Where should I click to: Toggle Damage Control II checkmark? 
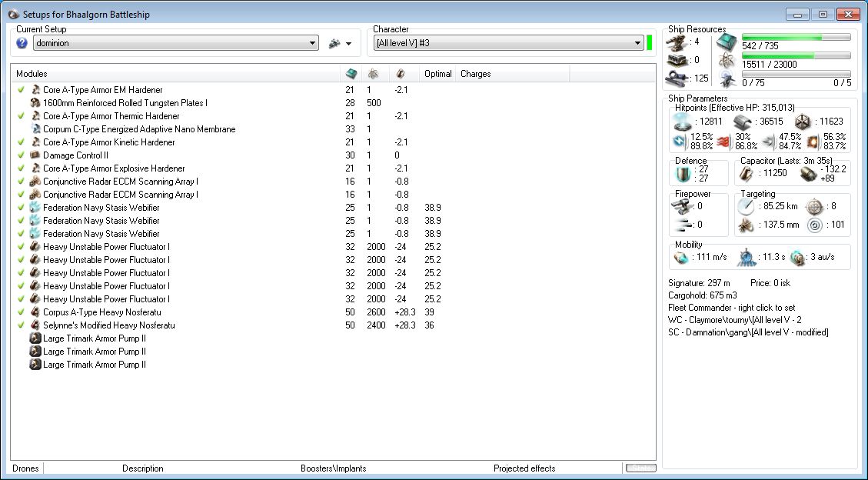(x=21, y=155)
